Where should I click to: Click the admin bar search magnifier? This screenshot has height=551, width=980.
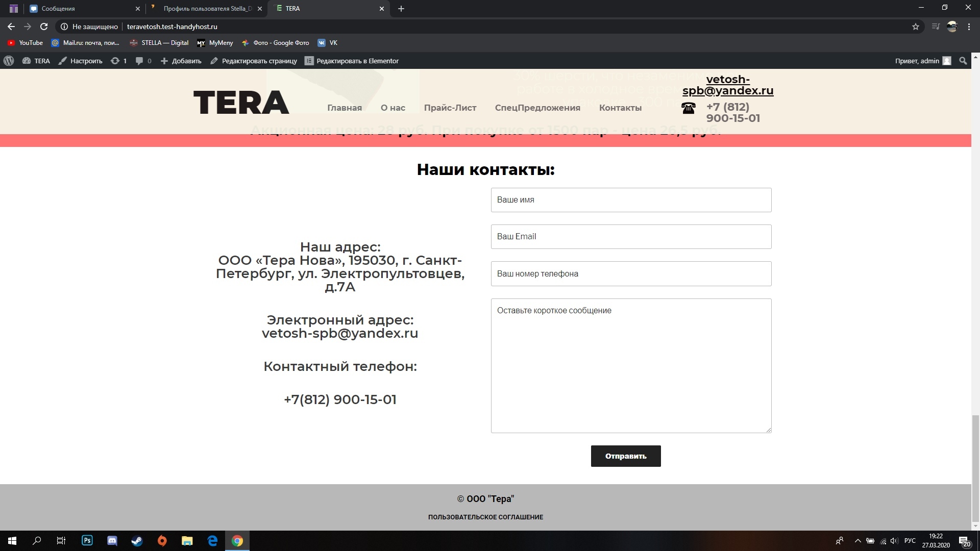(963, 61)
